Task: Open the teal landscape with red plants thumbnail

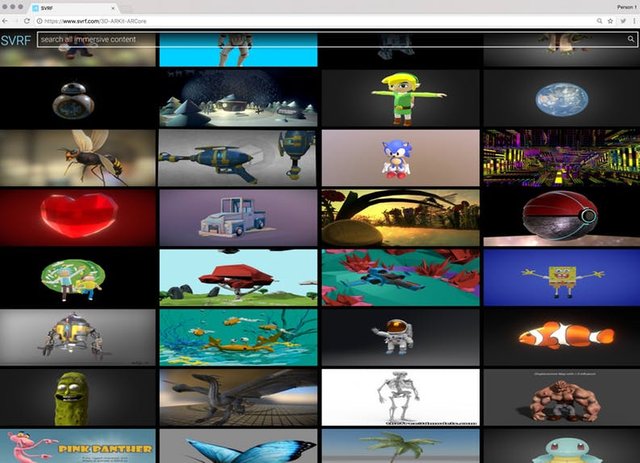Action: 400,278
